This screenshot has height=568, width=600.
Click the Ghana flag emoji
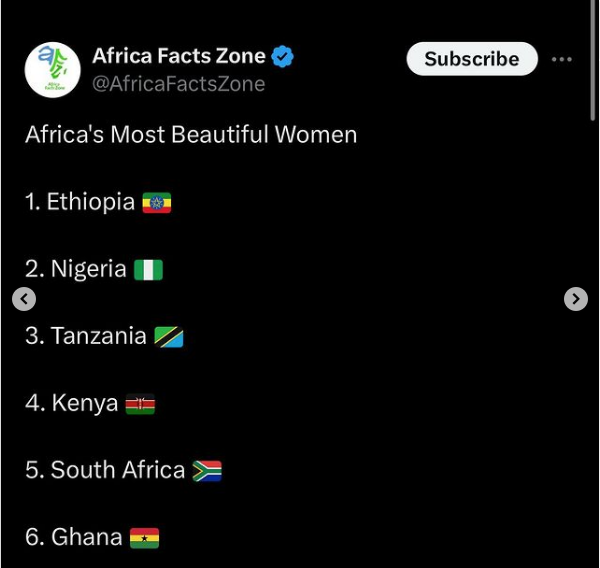[x=145, y=538]
